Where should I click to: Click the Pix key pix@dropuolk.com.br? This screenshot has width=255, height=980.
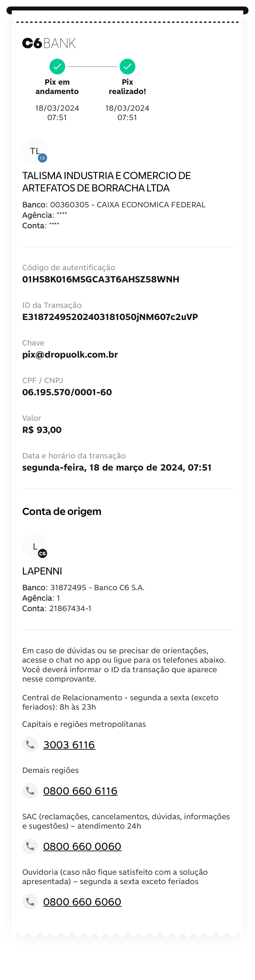[x=70, y=355]
